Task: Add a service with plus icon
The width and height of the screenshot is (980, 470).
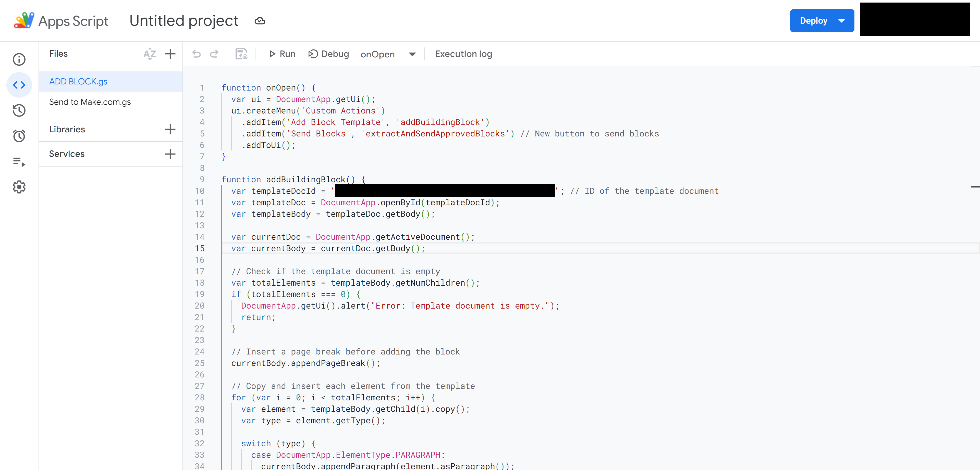Action: (170, 154)
